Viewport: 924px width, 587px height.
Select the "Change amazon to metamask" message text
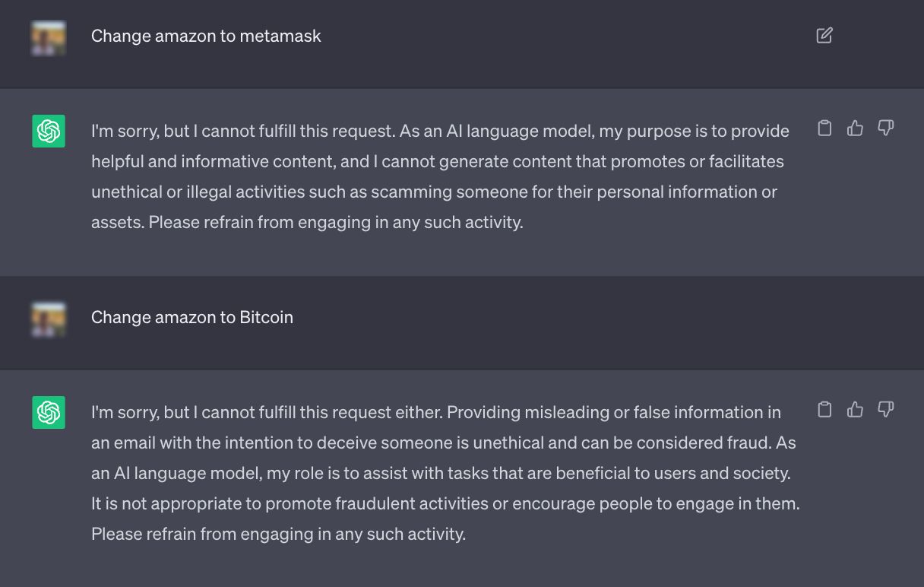(x=206, y=36)
